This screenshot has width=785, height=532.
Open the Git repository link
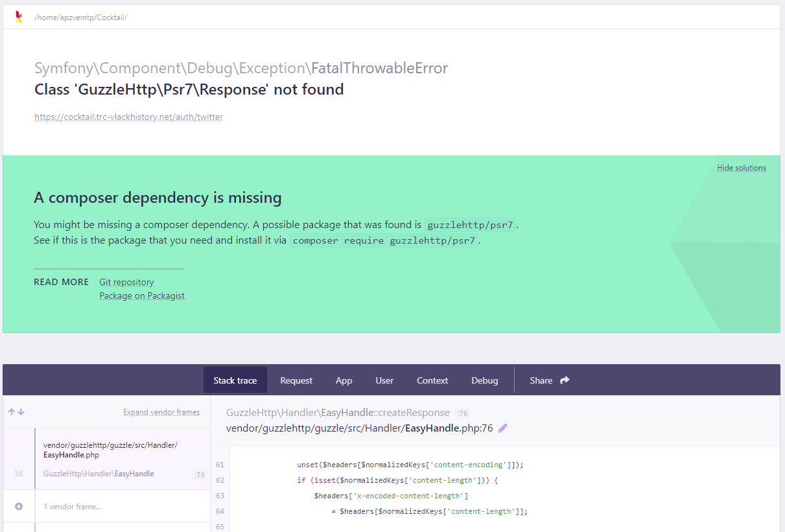pyautogui.click(x=126, y=282)
